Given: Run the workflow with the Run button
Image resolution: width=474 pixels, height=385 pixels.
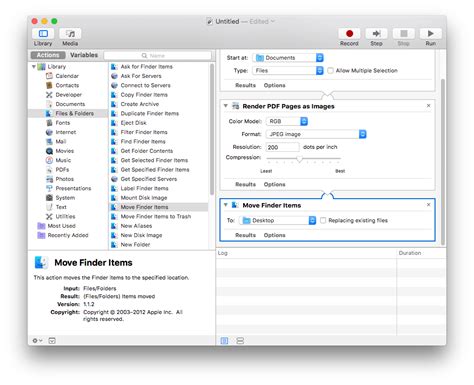Looking at the screenshot, I should [x=430, y=34].
